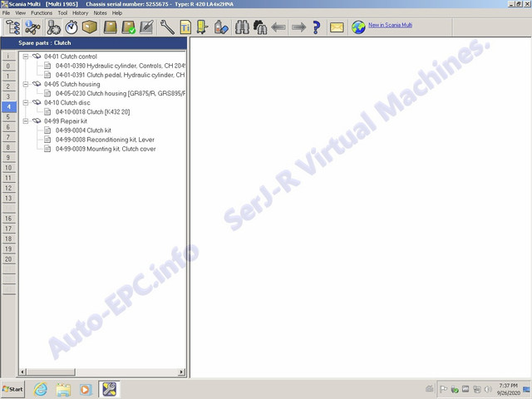532x399 pixels.
Task: Open the stopwatch standard times icon
Action: (x=71, y=27)
